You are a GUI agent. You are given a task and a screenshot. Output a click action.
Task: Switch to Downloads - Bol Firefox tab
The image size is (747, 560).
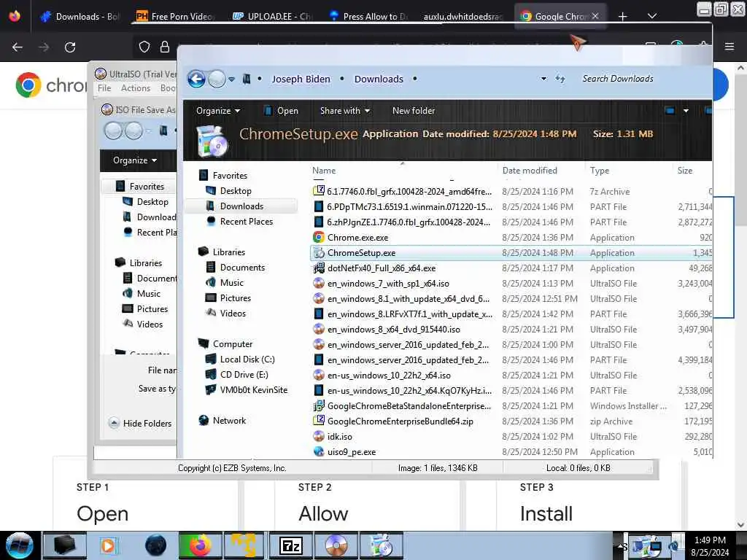[x=80, y=17]
